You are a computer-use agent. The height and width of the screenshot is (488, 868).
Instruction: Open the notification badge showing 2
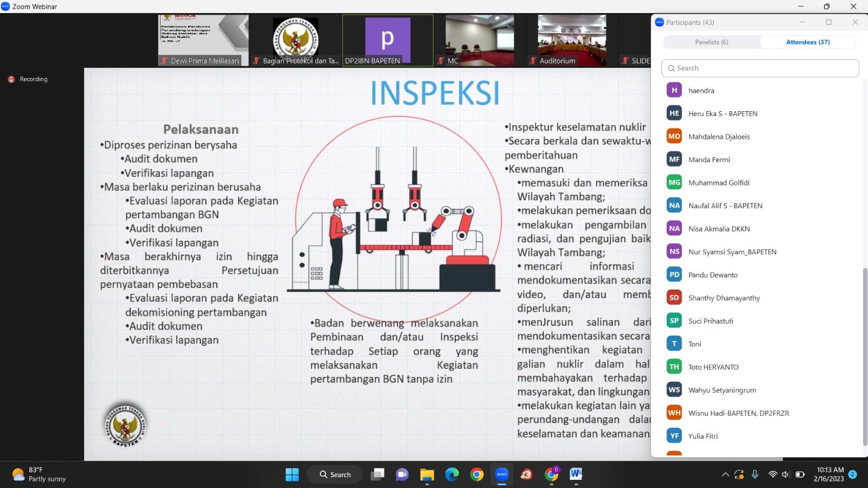tap(852, 474)
